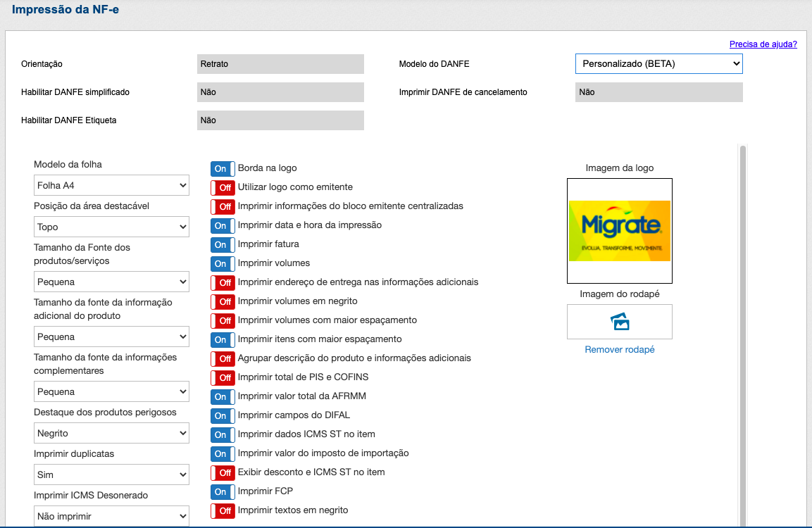The image size is (812, 528).
Task: Open the Modelo do DANFE dropdown
Action: tap(658, 64)
